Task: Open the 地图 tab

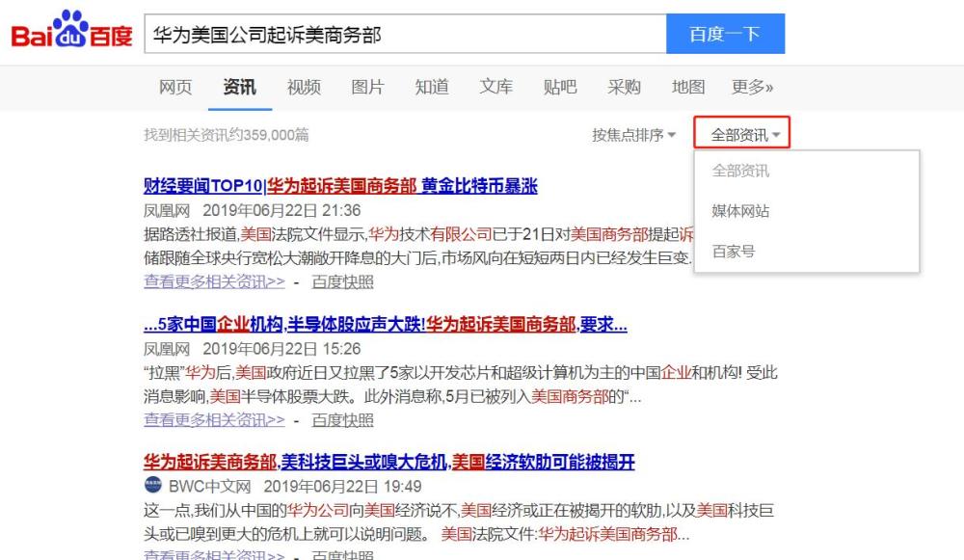Action: pos(688,87)
